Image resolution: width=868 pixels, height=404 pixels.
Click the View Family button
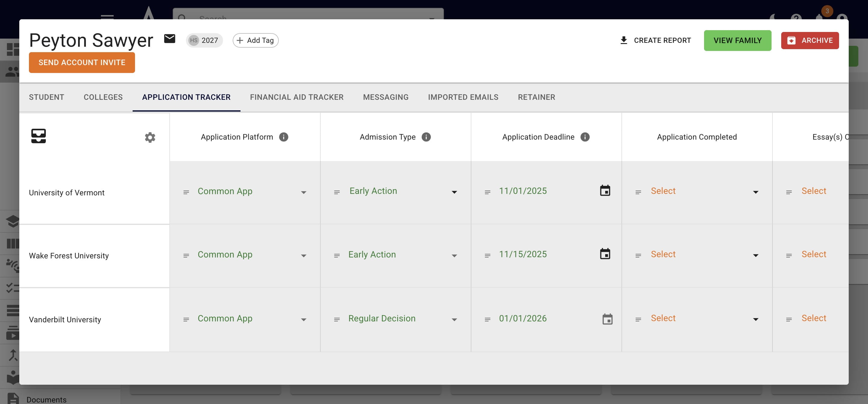click(737, 40)
